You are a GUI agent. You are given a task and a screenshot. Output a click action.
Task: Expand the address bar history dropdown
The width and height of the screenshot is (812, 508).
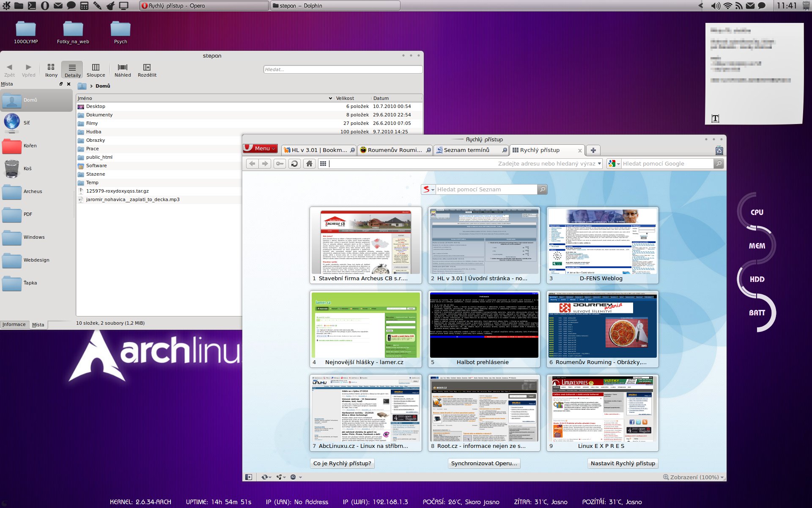pos(599,164)
